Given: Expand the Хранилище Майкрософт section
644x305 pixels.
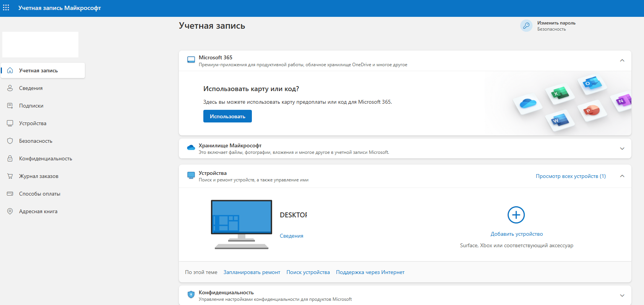Looking at the screenshot, I should point(622,148).
